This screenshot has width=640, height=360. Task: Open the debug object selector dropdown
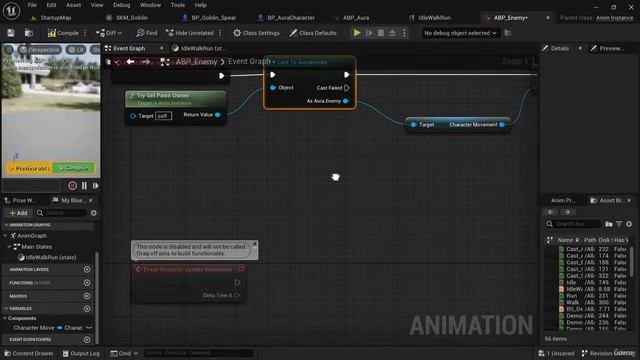460,33
